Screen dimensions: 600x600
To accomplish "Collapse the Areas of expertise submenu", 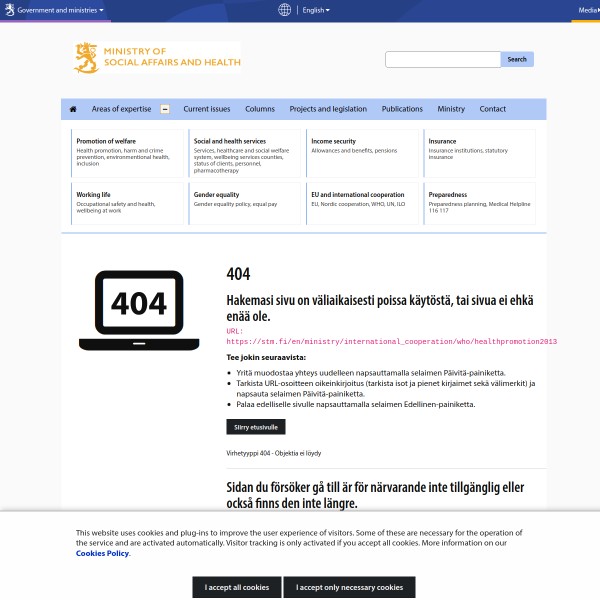I will pos(165,109).
